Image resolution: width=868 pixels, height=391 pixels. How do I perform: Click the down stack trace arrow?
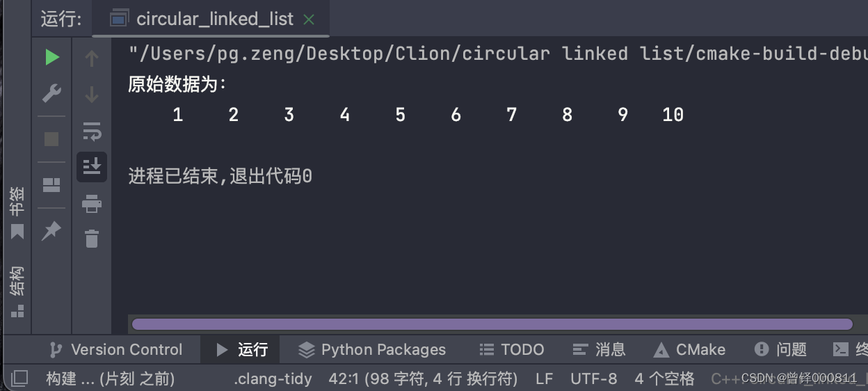[91, 95]
